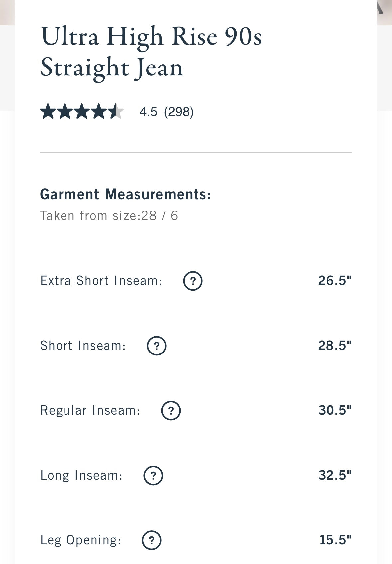The image size is (392, 564).
Task: Click the star rating icons
Action: point(82,111)
